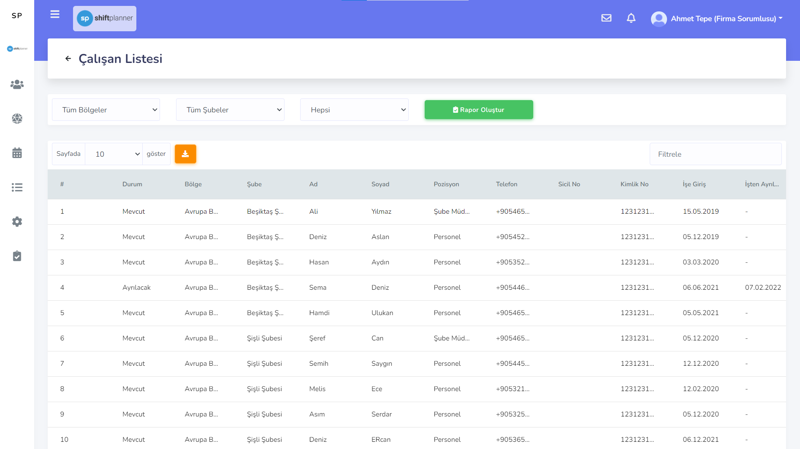Click the back arrow beside Çalışan Listesi
This screenshot has width=800, height=449.
point(68,59)
